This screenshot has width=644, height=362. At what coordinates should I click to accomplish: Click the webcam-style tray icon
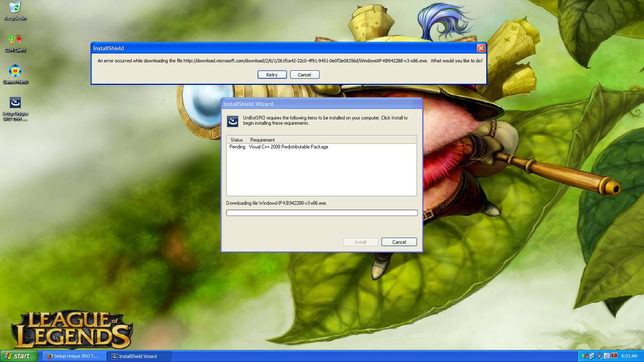(x=599, y=356)
